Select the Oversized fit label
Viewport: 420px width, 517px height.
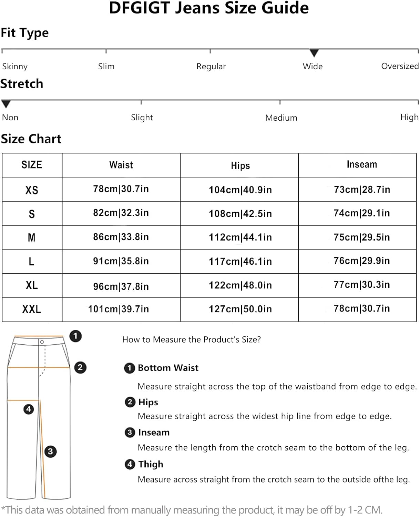click(x=400, y=66)
